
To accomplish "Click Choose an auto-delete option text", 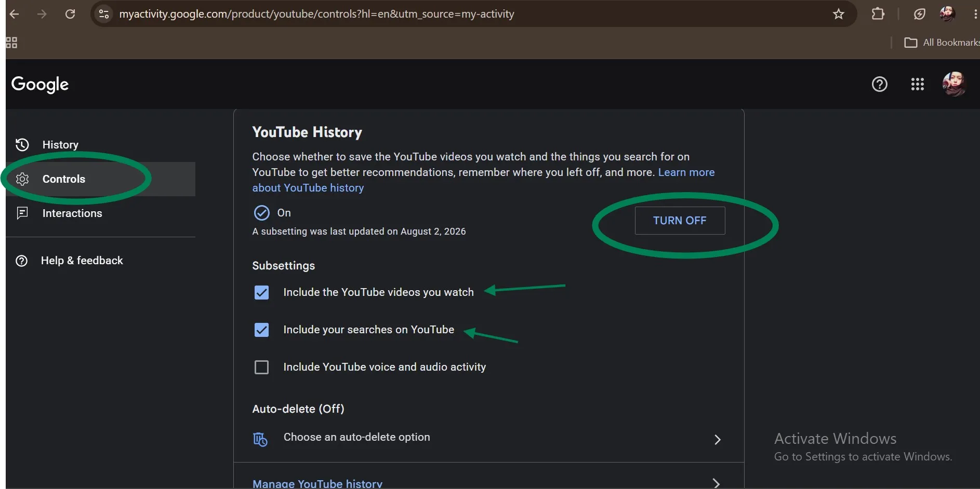I will pyautogui.click(x=356, y=437).
